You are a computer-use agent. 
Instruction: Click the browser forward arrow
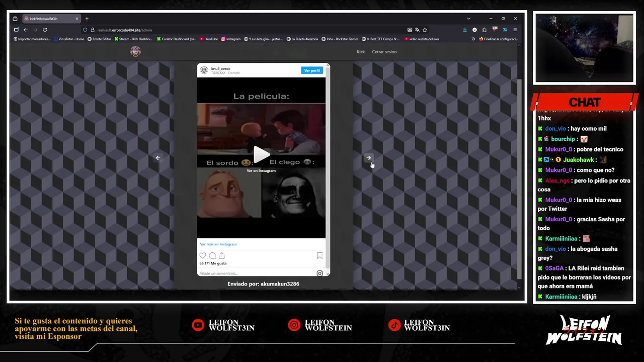35,30
